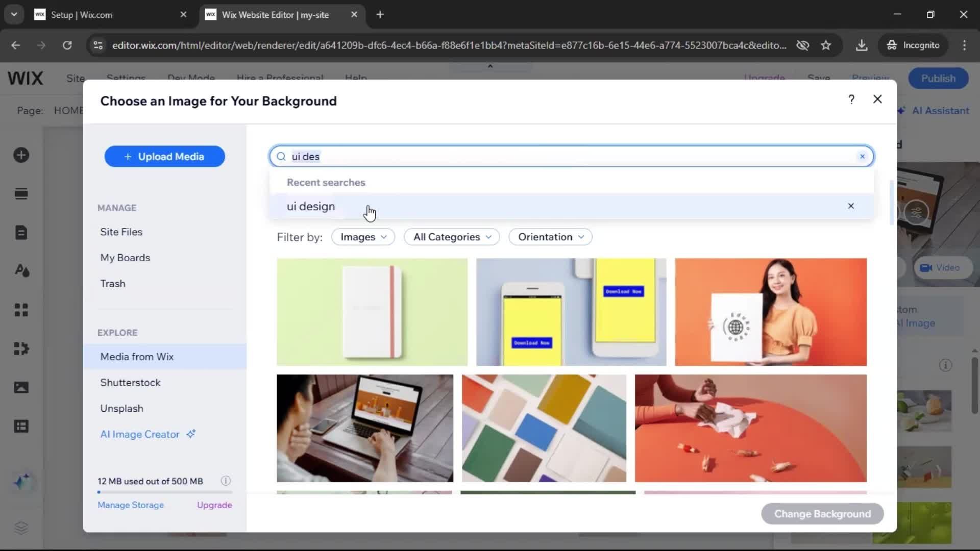Open the Add Apps grid icon in sidebar
The width and height of the screenshot is (980, 551).
[21, 310]
